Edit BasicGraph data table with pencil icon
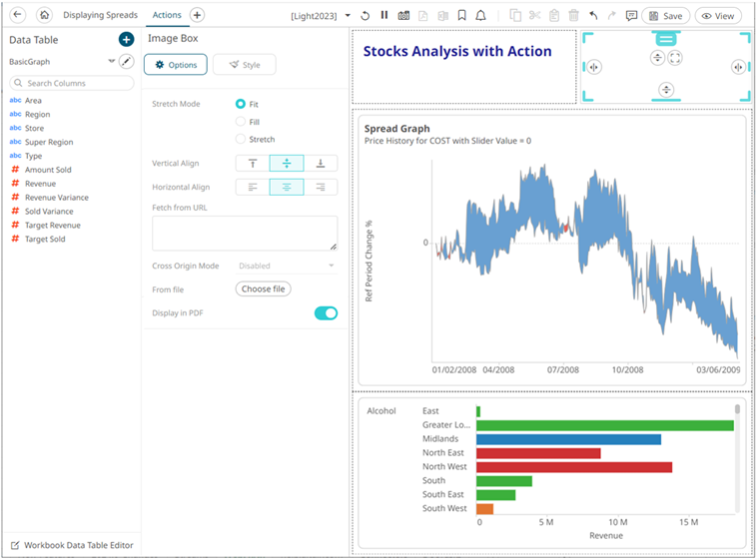Viewport: 756px width, 558px height. click(x=126, y=62)
